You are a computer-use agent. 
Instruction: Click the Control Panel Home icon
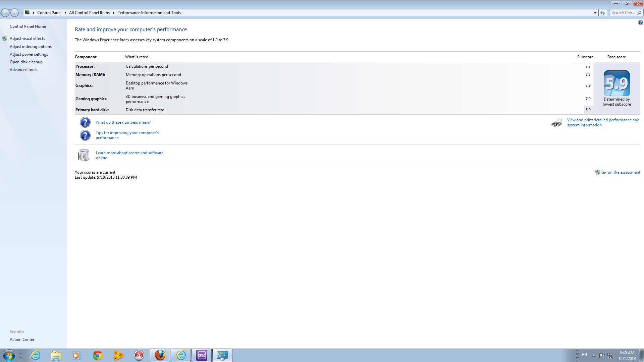(x=28, y=26)
